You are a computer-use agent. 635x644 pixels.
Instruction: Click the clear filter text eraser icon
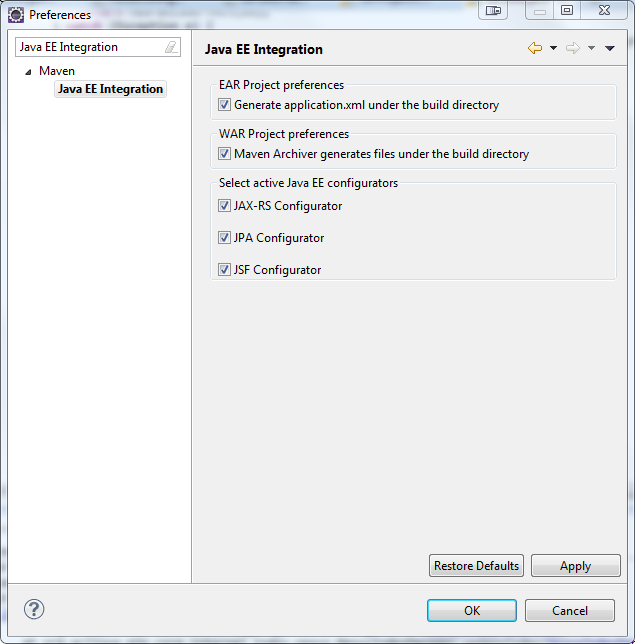171,47
